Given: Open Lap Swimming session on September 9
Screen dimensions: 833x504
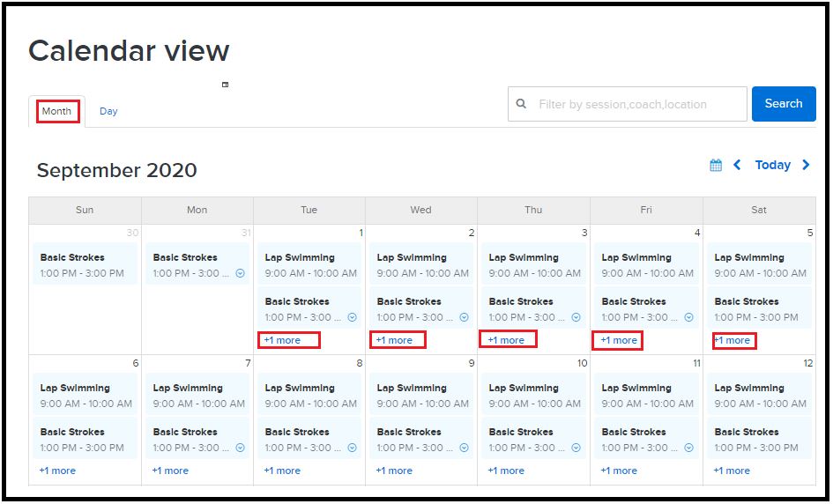Looking at the screenshot, I should tap(421, 395).
